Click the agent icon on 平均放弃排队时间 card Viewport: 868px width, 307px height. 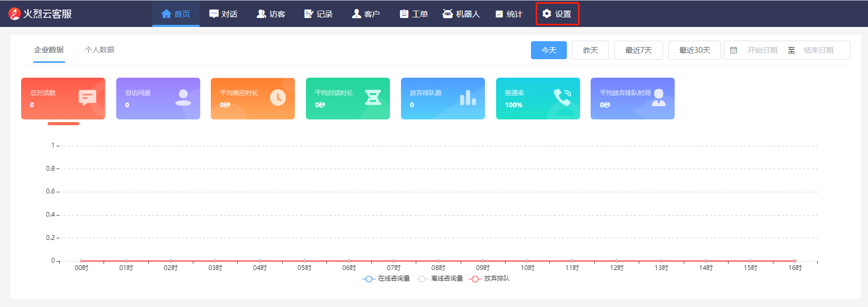tap(658, 97)
